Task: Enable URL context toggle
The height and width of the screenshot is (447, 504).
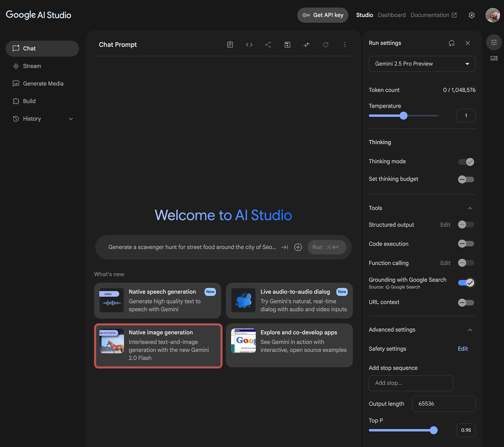Action: [x=466, y=303]
